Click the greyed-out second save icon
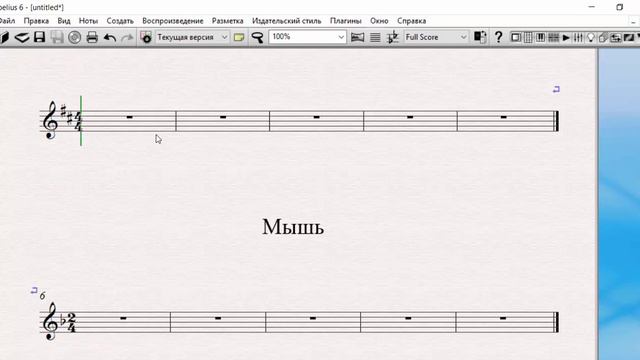Screen dimensions: 640x360 pos(57,38)
